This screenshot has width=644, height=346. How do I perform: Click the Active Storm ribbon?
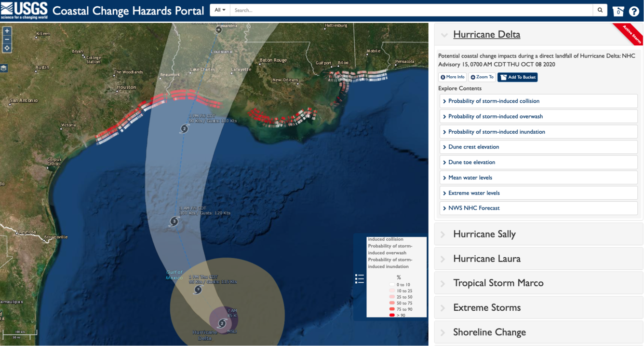(x=631, y=35)
